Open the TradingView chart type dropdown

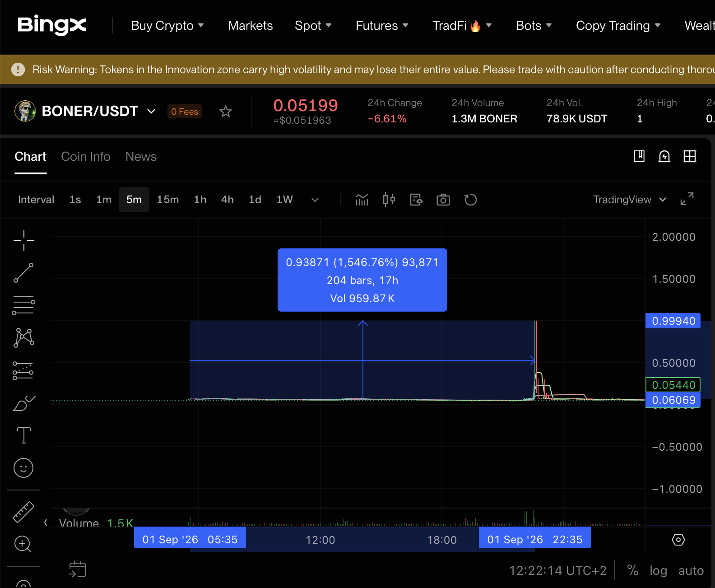pos(630,200)
